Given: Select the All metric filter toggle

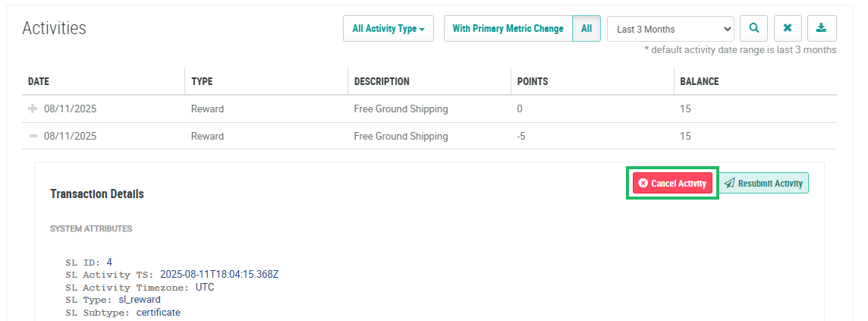Looking at the screenshot, I should (587, 29).
